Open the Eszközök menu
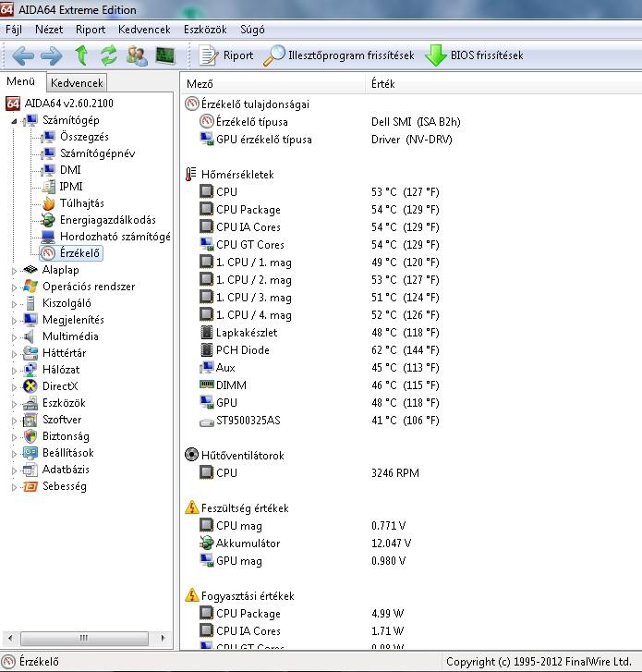642x672 pixels. [205, 30]
